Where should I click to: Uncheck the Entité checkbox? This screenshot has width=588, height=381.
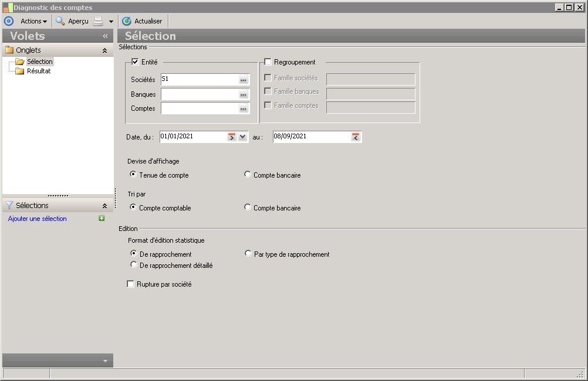tap(135, 62)
